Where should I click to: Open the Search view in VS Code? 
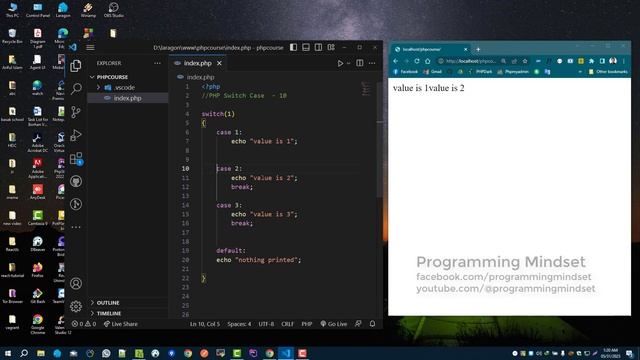coord(76,89)
